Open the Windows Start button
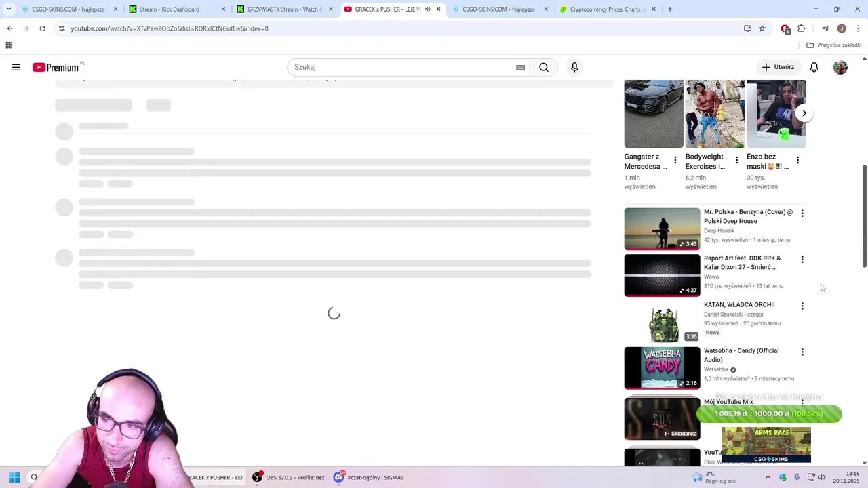 (14, 477)
